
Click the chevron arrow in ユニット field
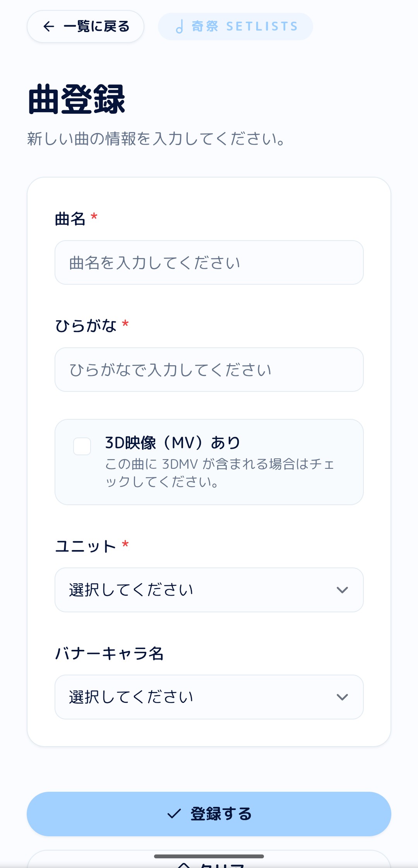[x=342, y=590]
